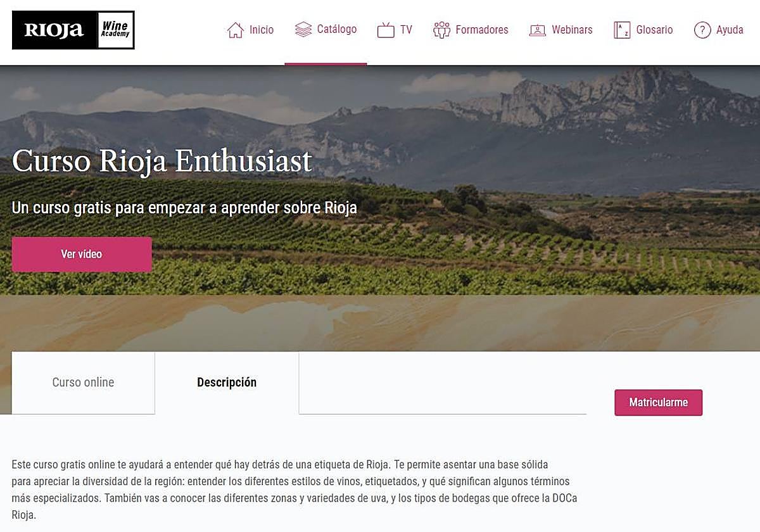Open the Glosario text link
Image resolution: width=760 pixels, height=532 pixels.
click(654, 30)
